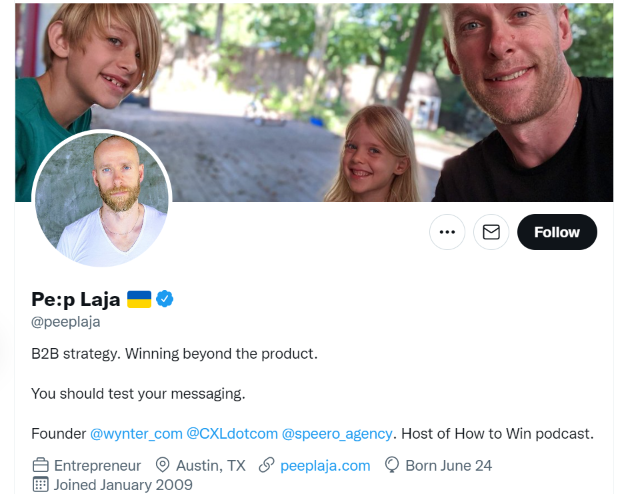624x494 pixels.
Task: Click the chain link icon
Action: click(266, 465)
